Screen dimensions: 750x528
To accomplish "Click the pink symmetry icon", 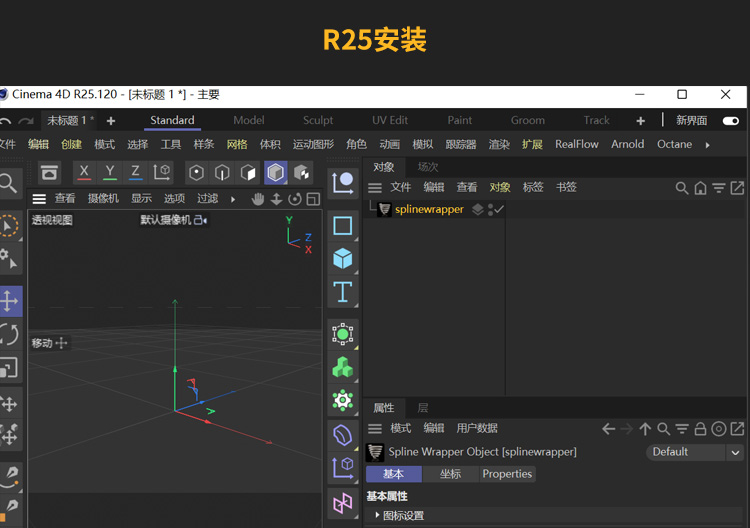I will (343, 503).
